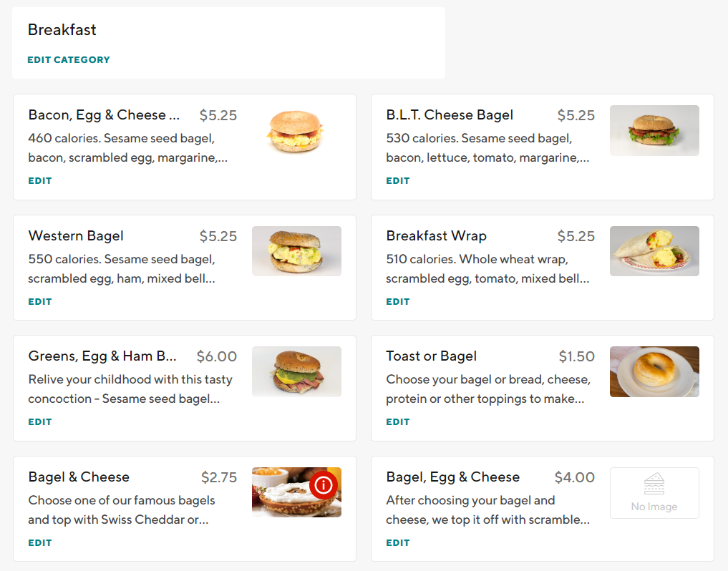Edit the Bacon, Egg & Cheese item

[40, 181]
